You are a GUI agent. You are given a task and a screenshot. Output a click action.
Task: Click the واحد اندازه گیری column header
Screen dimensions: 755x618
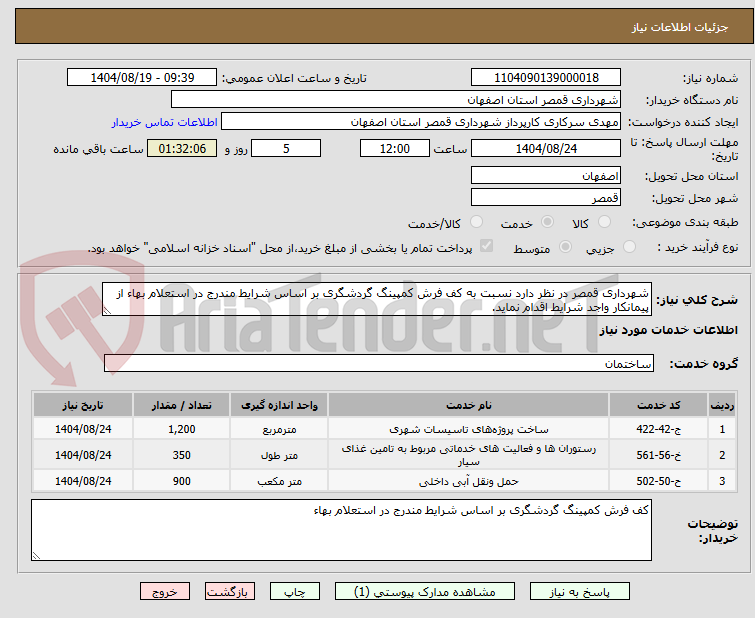(x=279, y=405)
